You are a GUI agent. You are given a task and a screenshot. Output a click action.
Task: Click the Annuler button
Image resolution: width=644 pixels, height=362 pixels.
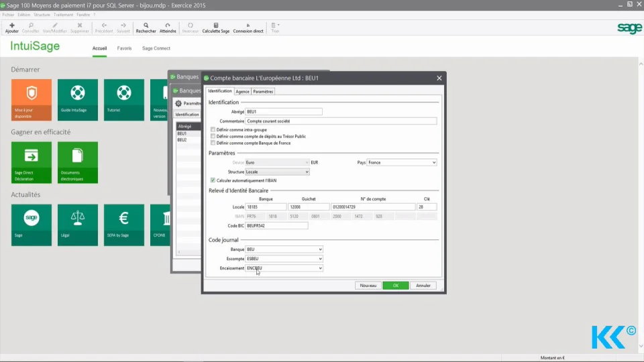click(423, 286)
